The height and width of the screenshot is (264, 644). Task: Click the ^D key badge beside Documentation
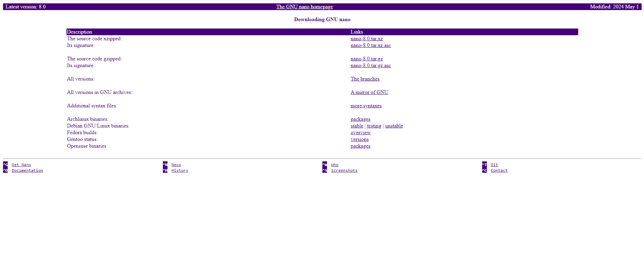pos(5,170)
